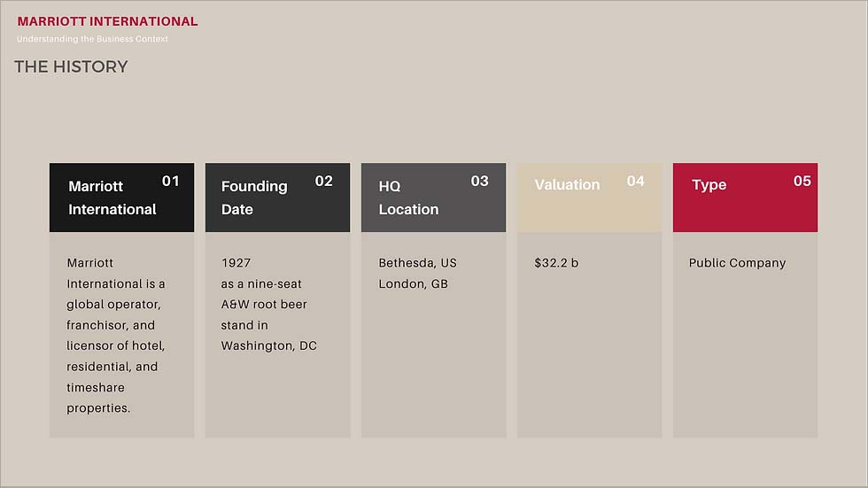Click THE HISTORY heading

(x=71, y=66)
